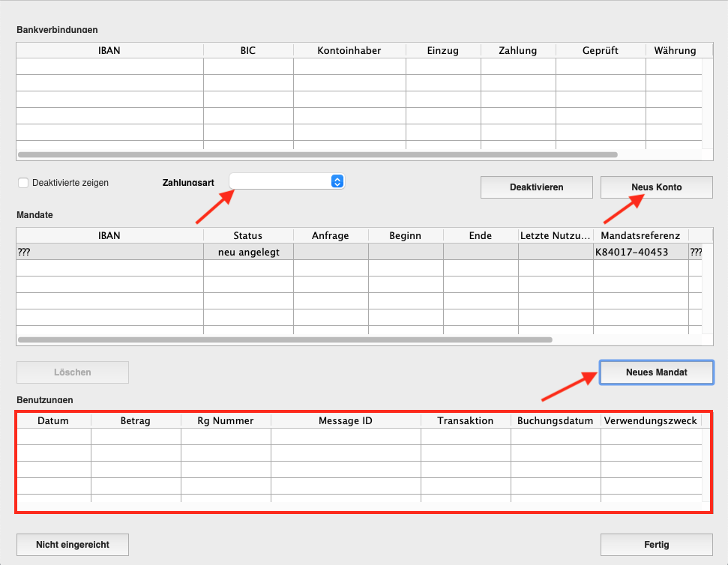Click the Buchungsdatum column header
The height and width of the screenshot is (565, 728).
556,420
